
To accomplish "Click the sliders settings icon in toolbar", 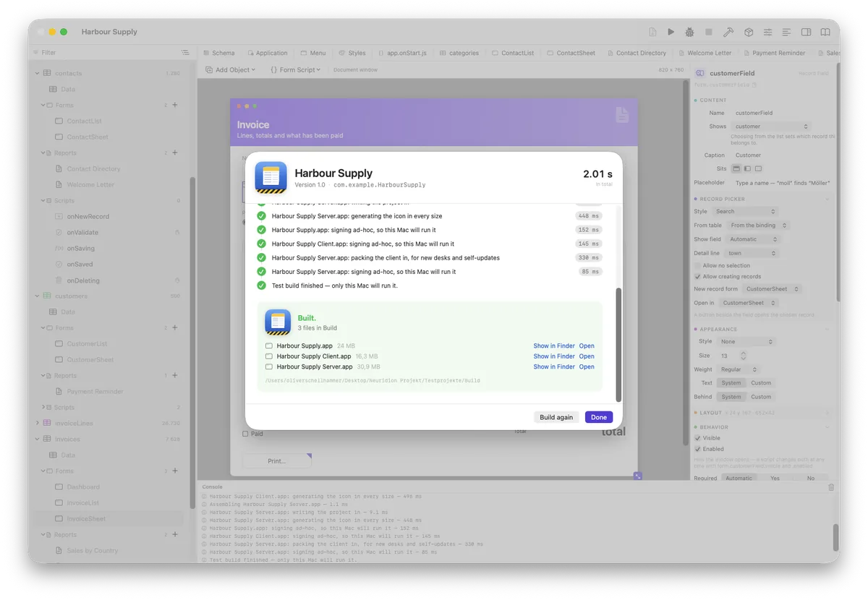I will tap(767, 32).
